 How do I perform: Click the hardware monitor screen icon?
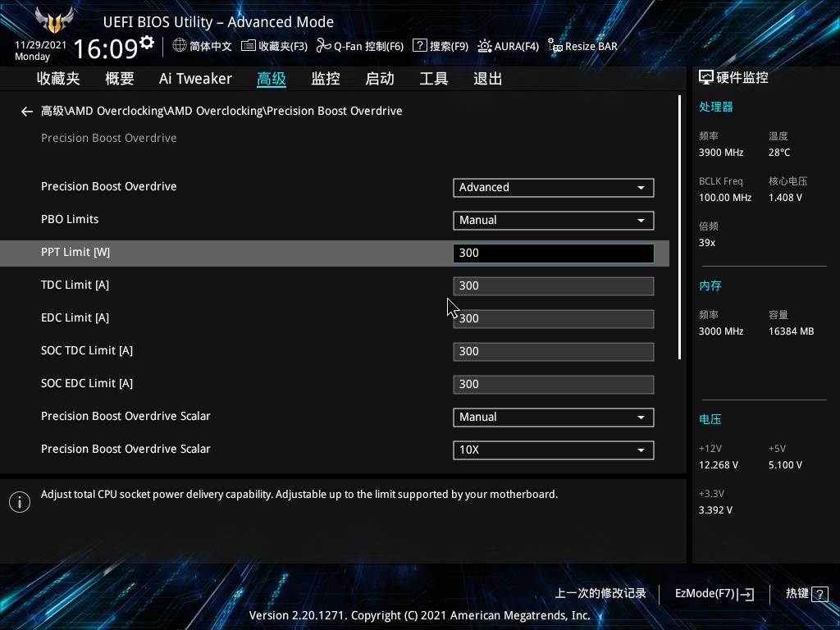pos(706,78)
